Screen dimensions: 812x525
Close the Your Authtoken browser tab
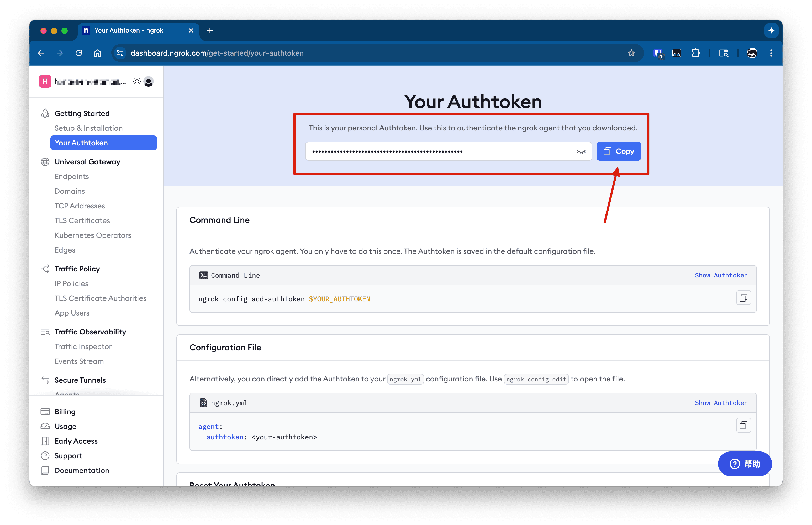[x=191, y=31]
